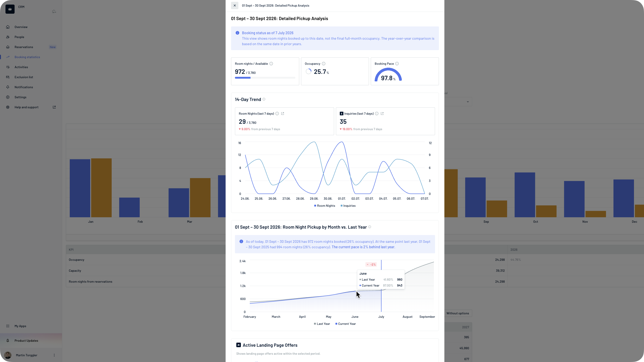Screen dimensions: 644x362
Task: Click the Without options button
Action: tap(458, 313)
